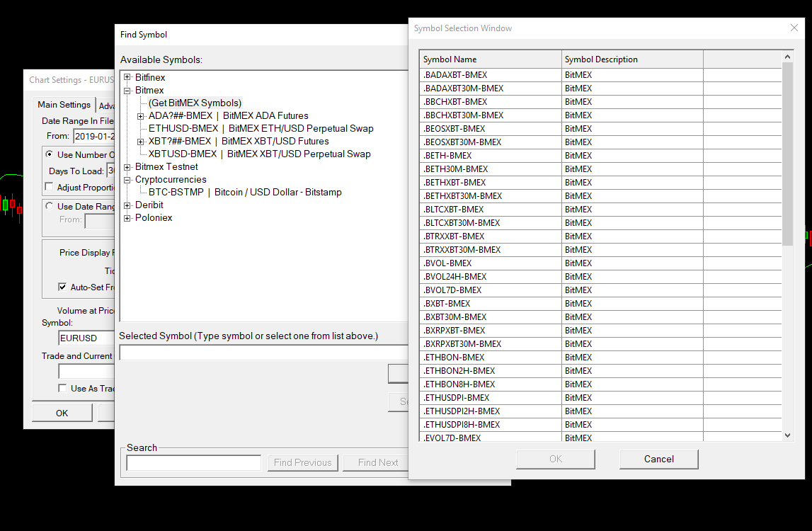Select the .BLTCXBT-BMEX row
The height and width of the screenshot is (531, 812).
click(x=601, y=210)
